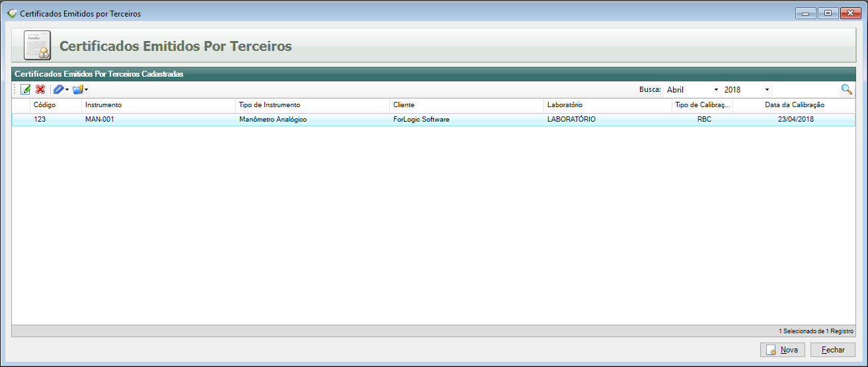Sort by the Cliente column header
Image resolution: width=868 pixels, height=367 pixels.
point(467,105)
